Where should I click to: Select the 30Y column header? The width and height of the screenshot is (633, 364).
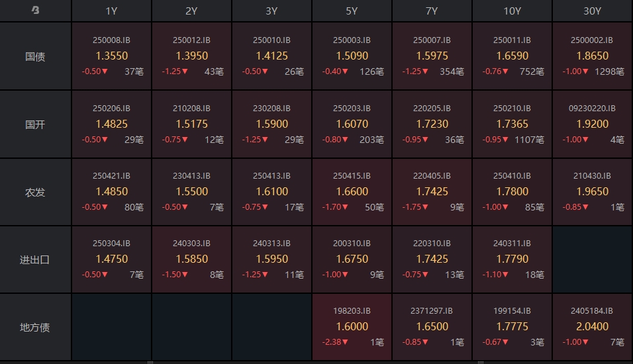[592, 11]
